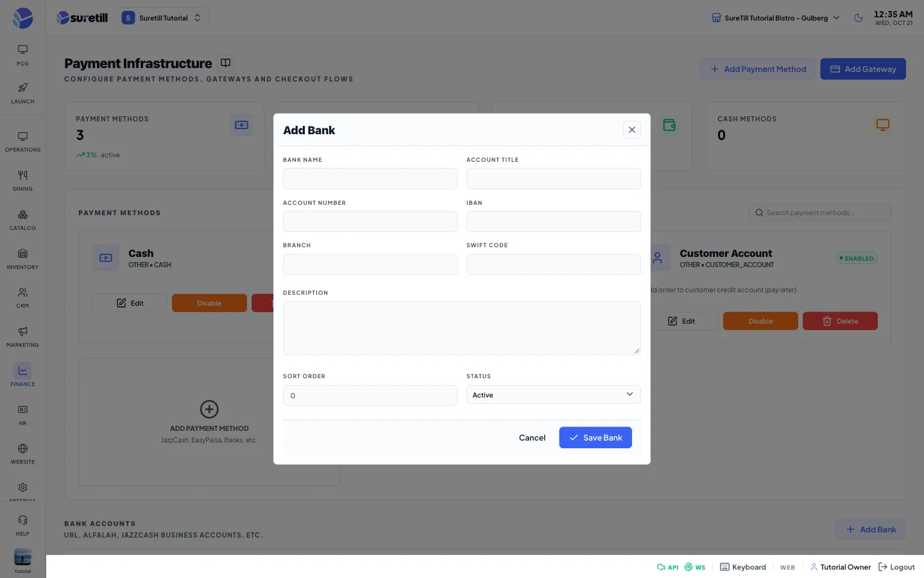Open the CRM section icon
Screen dimensions: 924x578
click(x=22, y=293)
